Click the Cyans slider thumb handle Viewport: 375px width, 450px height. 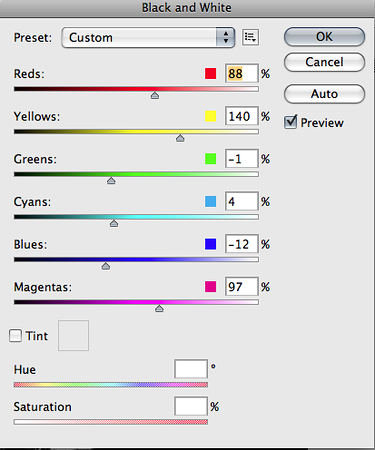[114, 223]
